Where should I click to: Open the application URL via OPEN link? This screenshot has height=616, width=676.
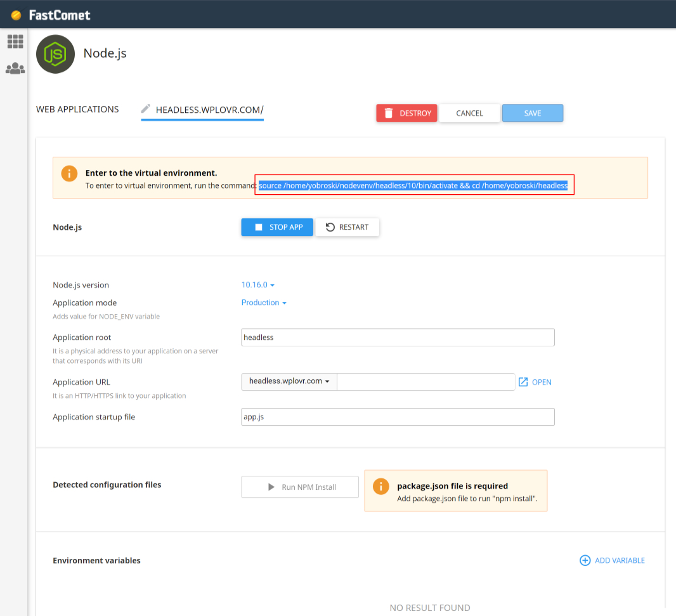pyautogui.click(x=535, y=382)
